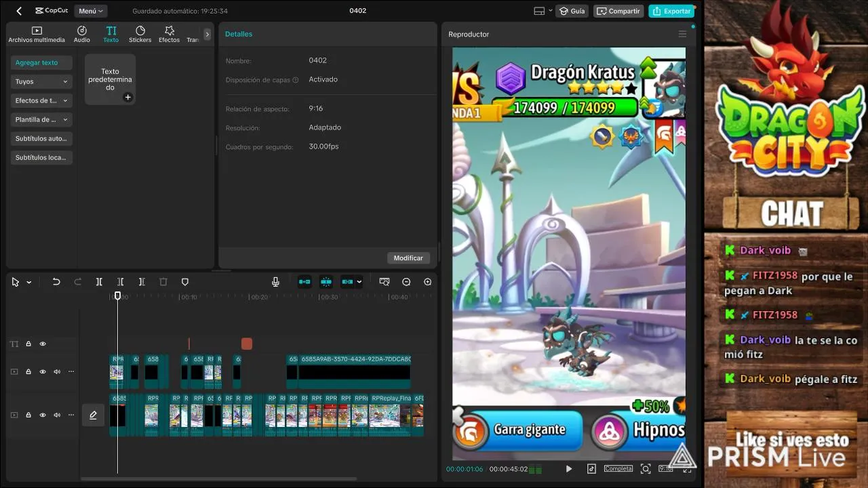The width and height of the screenshot is (868, 488).
Task: Record a voiceover with the microphone icon
Action: [275, 282]
